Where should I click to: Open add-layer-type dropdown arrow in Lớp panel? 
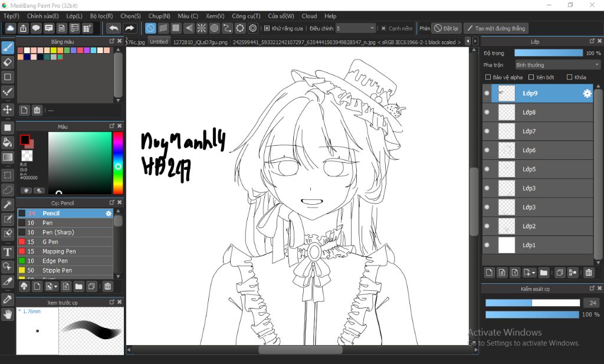pos(533,273)
